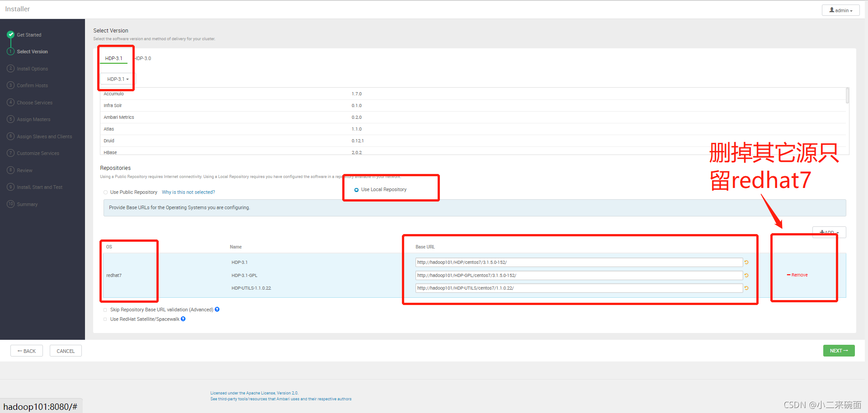Reset the HDP-3.1 base URL with undo icon
This screenshot has height=413, width=868.
(x=746, y=262)
